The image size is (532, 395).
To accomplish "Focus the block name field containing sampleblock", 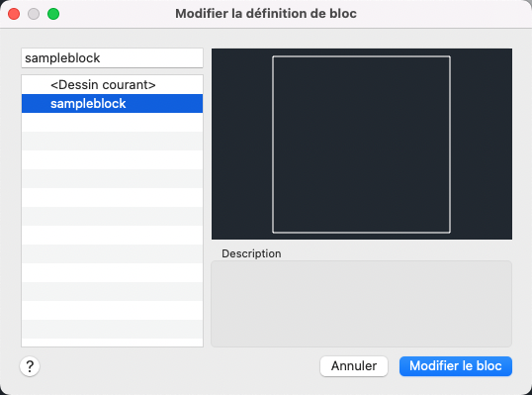I will [x=113, y=58].
